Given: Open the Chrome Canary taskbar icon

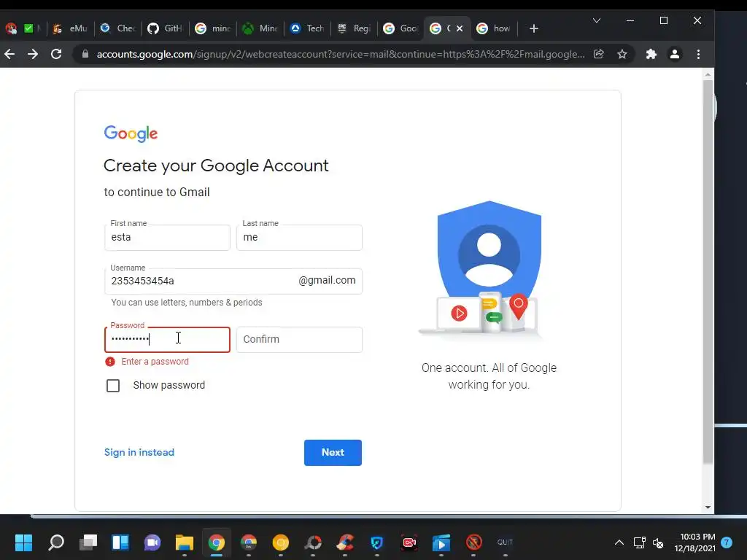Looking at the screenshot, I should [x=281, y=542].
